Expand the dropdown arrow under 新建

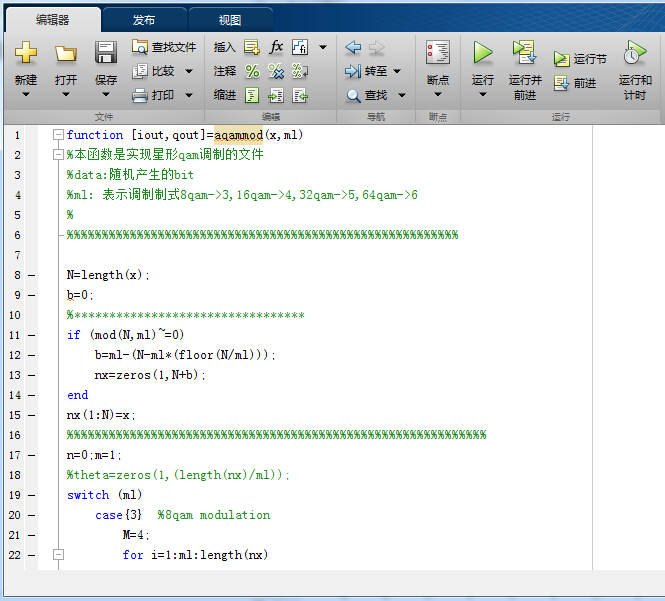(x=26, y=95)
